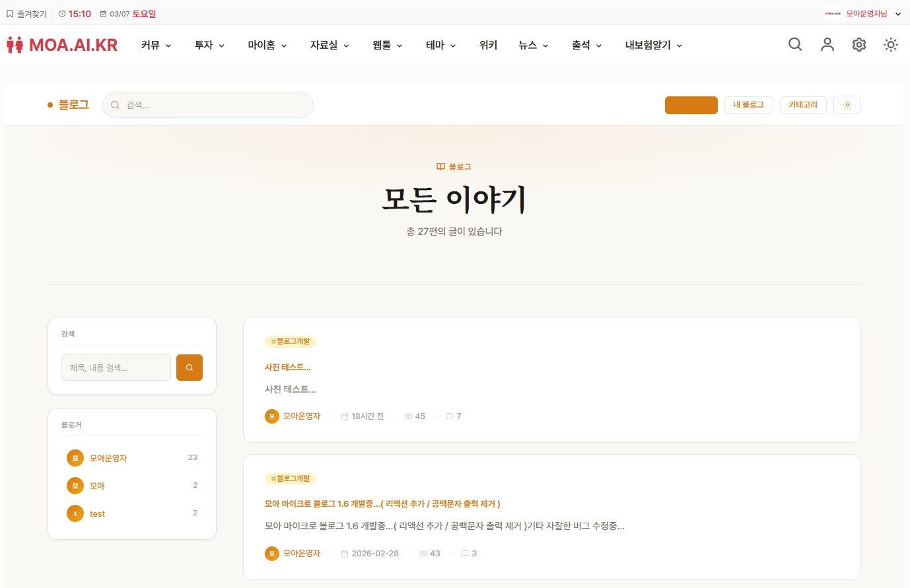This screenshot has height=588, width=910.
Task: Expand the 자료실 dropdown menu
Action: click(329, 46)
